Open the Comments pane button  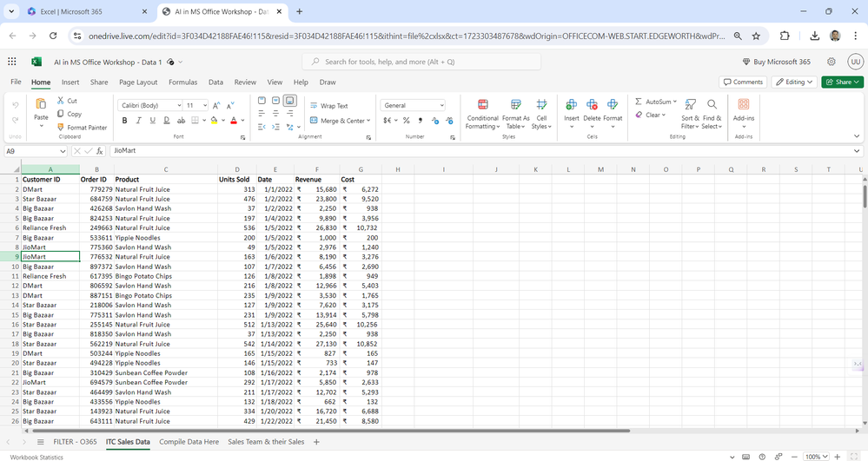[743, 82]
